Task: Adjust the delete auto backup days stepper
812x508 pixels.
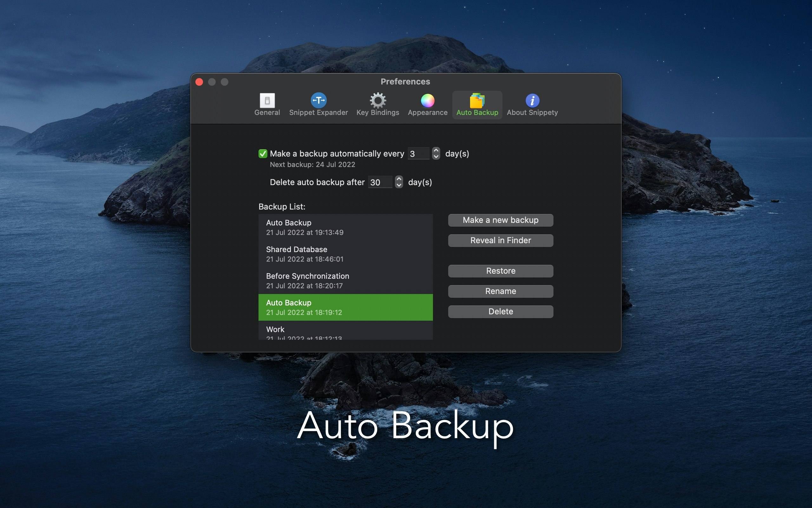Action: [399, 182]
